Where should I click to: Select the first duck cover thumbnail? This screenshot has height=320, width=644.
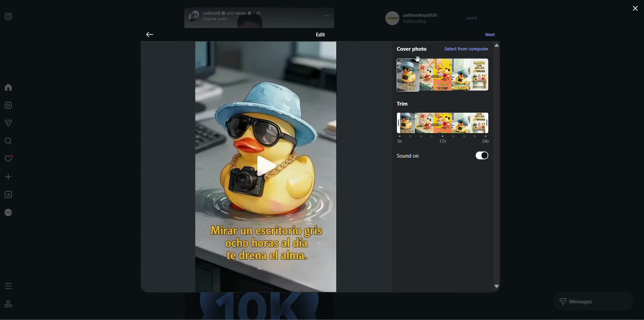click(x=408, y=75)
